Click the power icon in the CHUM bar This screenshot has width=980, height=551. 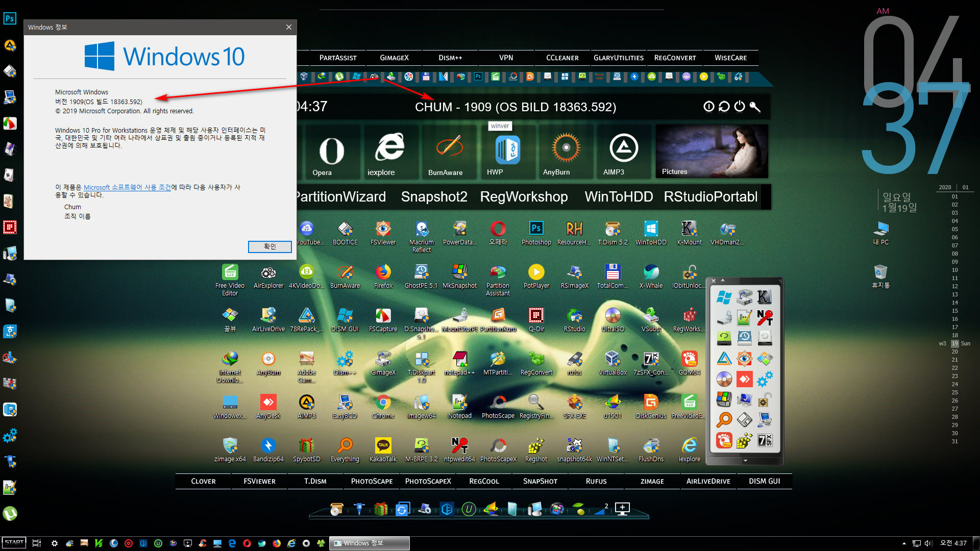[739, 106]
